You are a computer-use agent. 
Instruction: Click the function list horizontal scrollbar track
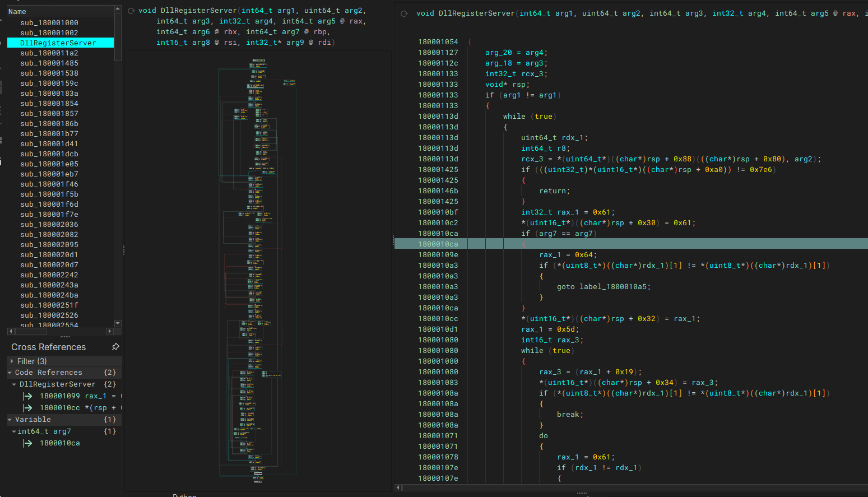click(60, 331)
